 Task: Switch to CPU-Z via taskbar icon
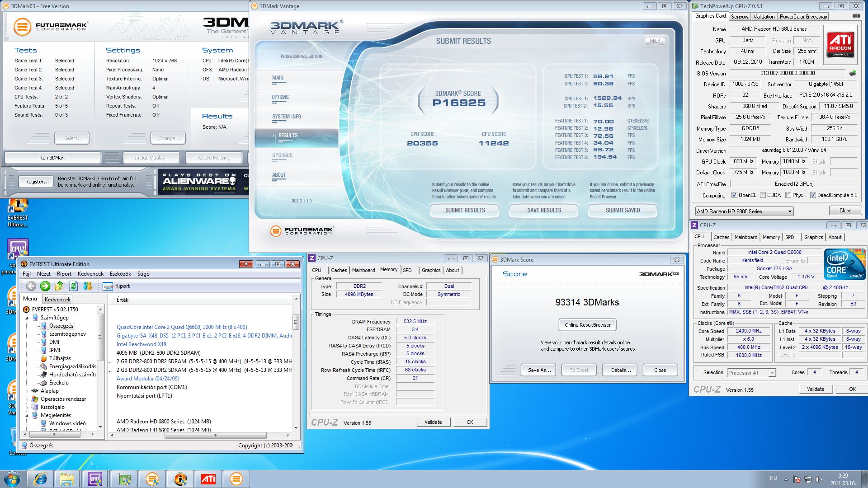point(95,479)
